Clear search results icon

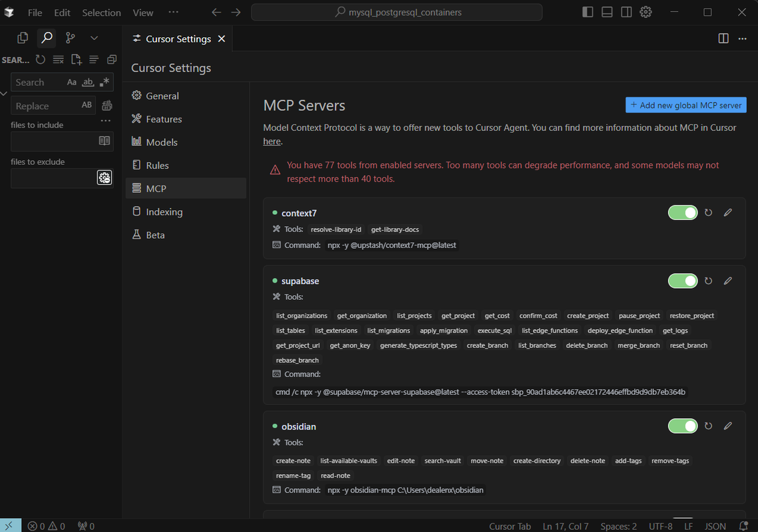coord(59,59)
